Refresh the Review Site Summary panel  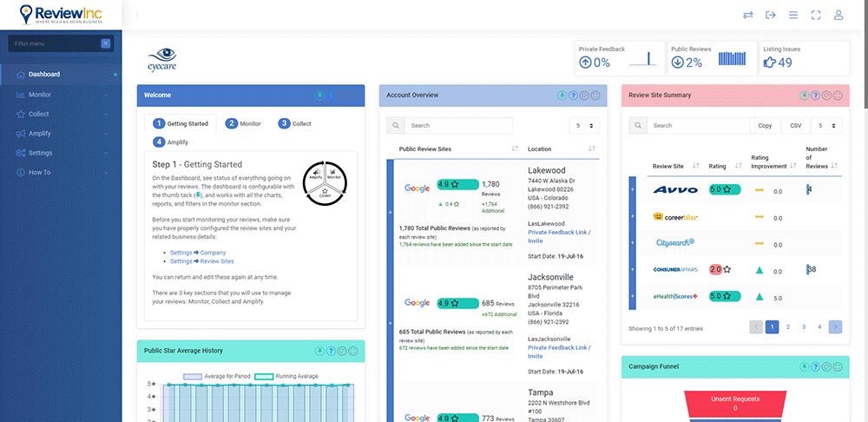point(826,96)
